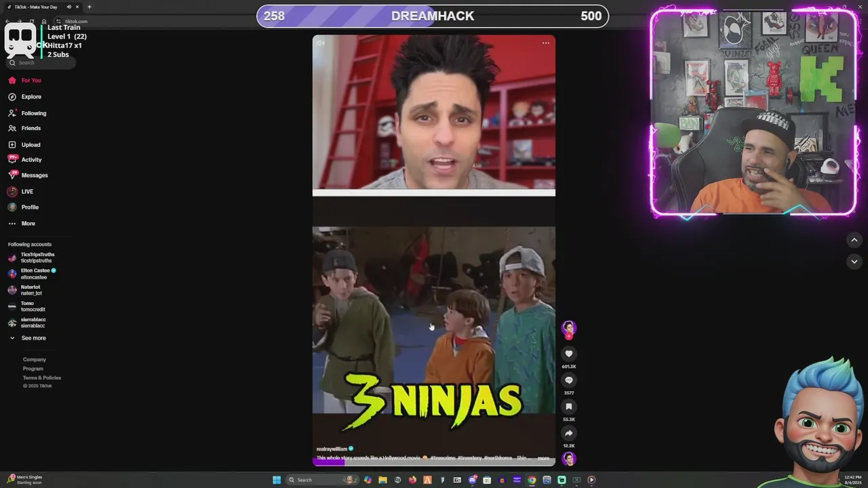This screenshot has height=488, width=868.
Task: Open the Windows Start menu
Action: point(277,480)
